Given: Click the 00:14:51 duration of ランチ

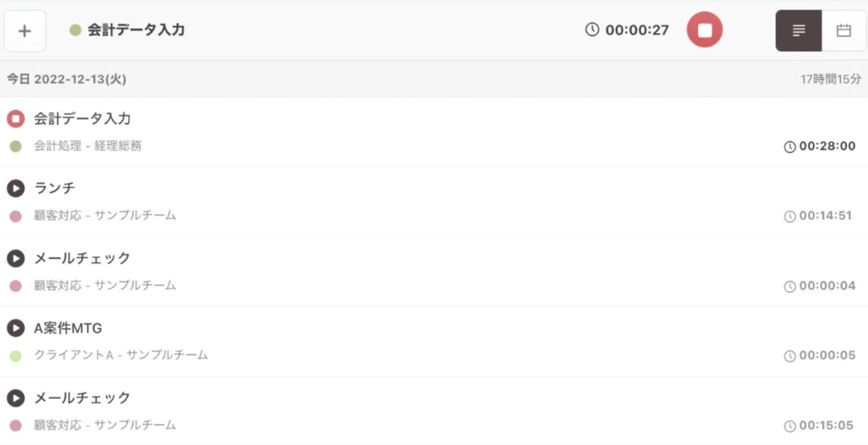Looking at the screenshot, I should 825,215.
